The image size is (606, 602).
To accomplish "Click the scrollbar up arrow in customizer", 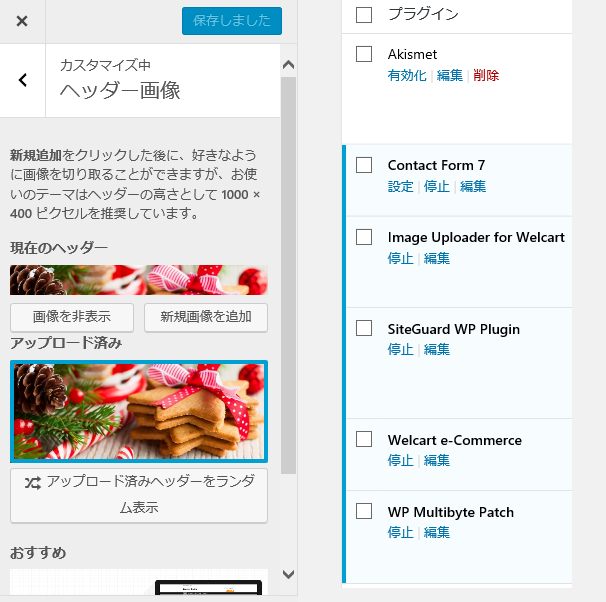I will click(x=288, y=65).
